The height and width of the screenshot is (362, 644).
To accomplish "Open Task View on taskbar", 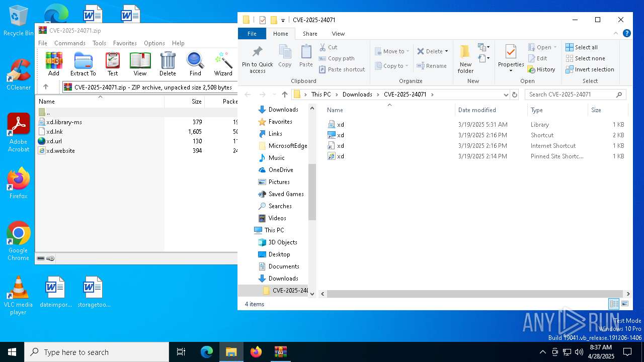I will (x=181, y=352).
